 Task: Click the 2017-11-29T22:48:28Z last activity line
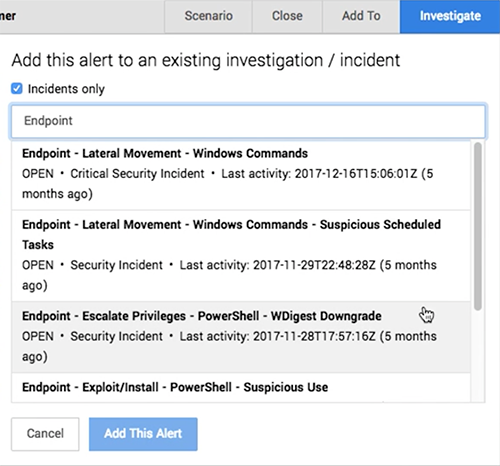[x=229, y=275]
